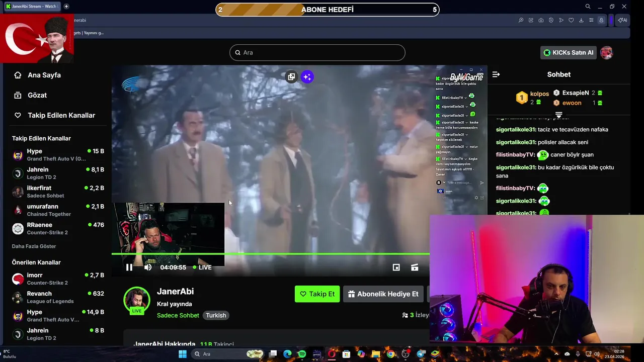Open browser easy setup sliders icon
The image size is (644, 362).
[591, 20]
